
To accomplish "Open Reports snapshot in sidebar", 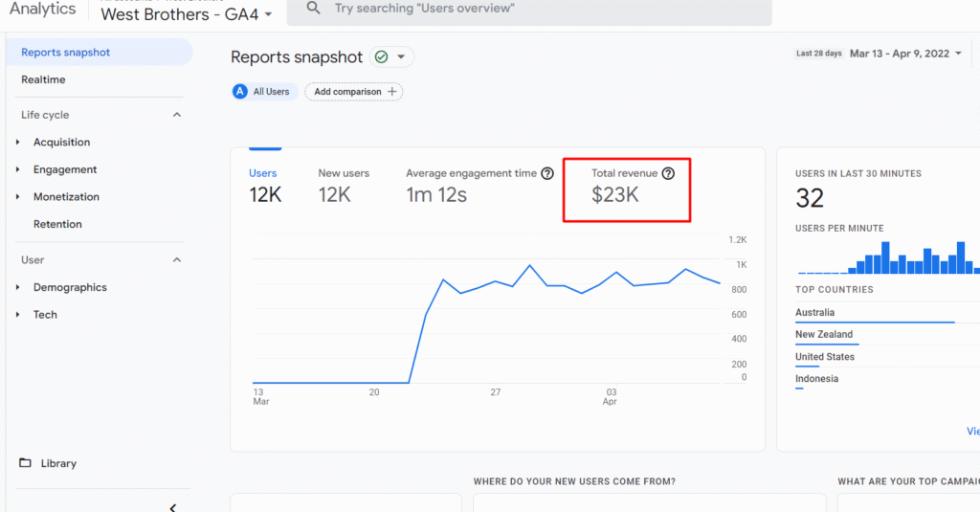I will pos(100,53).
